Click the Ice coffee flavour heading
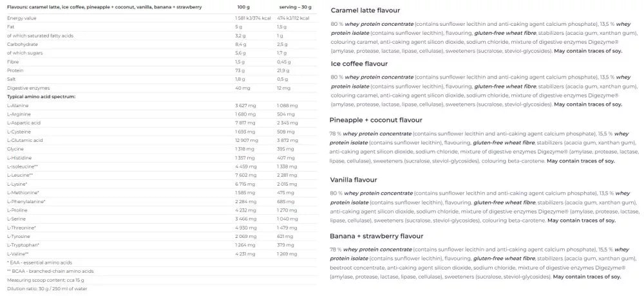This screenshot has width=644, height=296. pyautogui.click(x=357, y=64)
